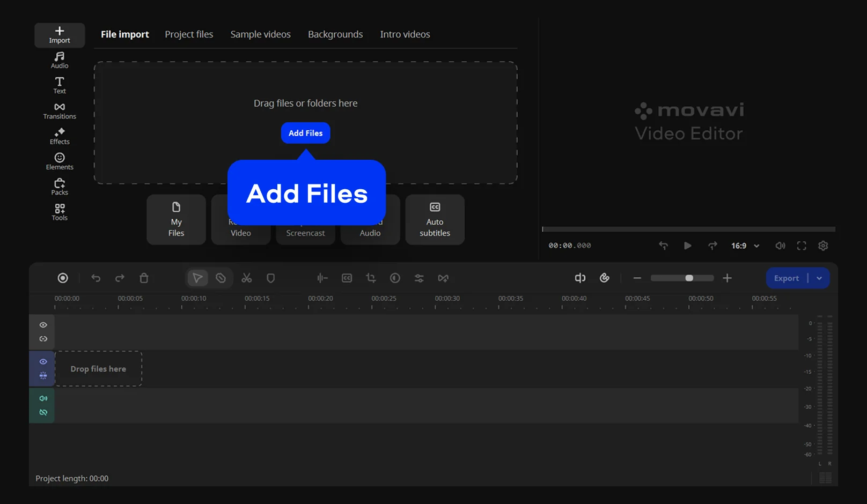The width and height of the screenshot is (867, 504).
Task: Open the Transitions panel in sidebar
Action: tap(60, 111)
